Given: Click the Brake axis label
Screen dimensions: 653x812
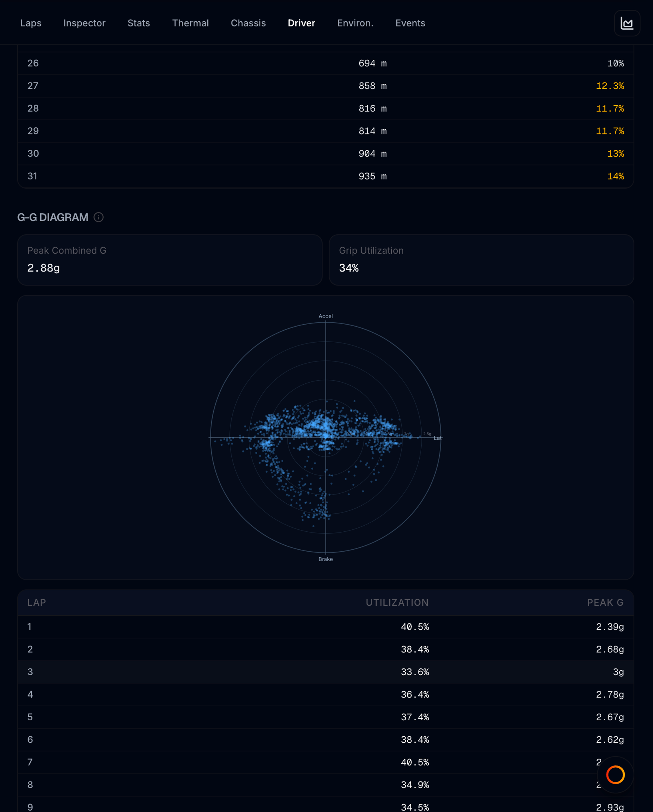Looking at the screenshot, I should pos(326,559).
